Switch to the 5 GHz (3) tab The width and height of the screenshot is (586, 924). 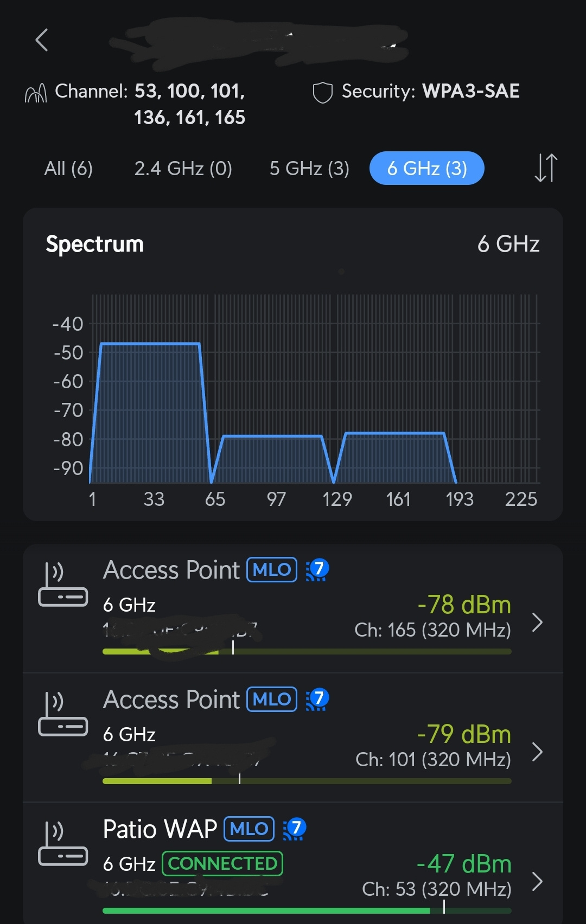(309, 169)
